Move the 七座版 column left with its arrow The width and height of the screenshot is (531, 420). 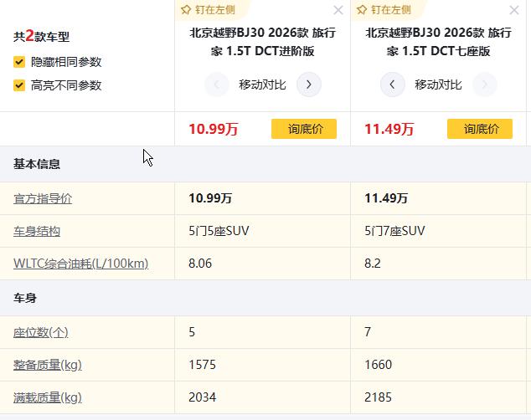click(392, 85)
